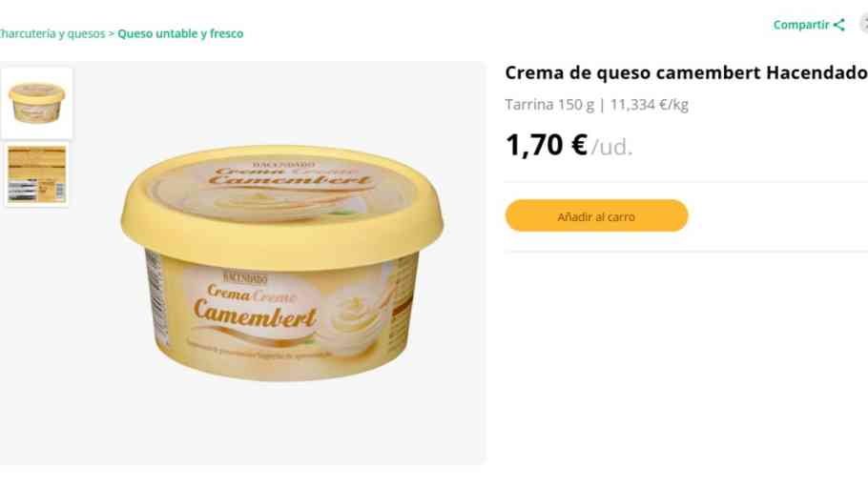Select the front view tub thumbnail
868x488 pixels.
coord(36,103)
